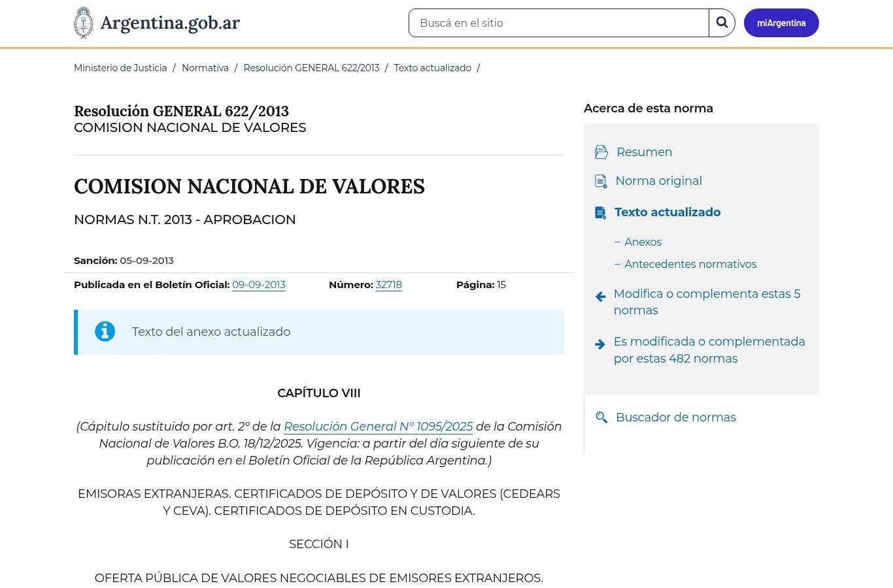
Task: Click the Norma original document icon
Action: point(601,181)
